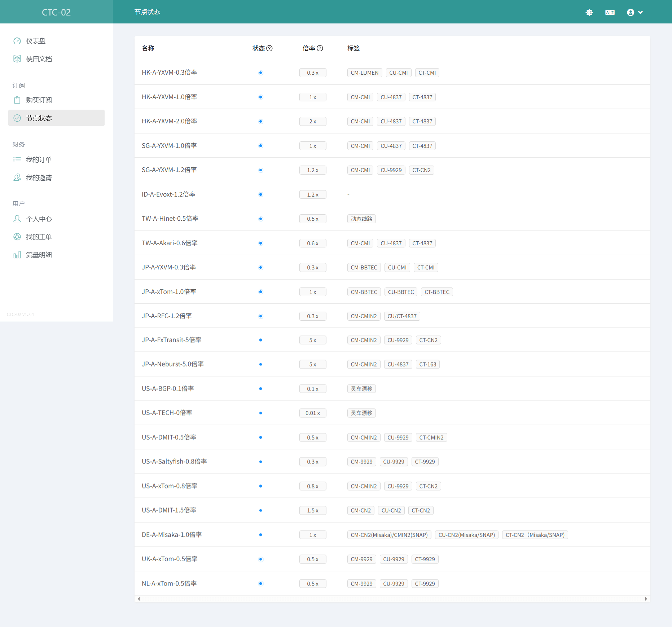Open the user account avatar menu

[635, 12]
